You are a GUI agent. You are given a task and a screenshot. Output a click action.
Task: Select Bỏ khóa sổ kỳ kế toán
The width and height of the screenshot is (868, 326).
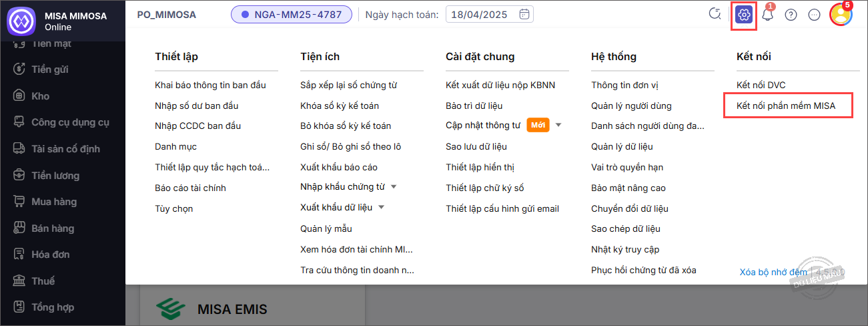(346, 126)
